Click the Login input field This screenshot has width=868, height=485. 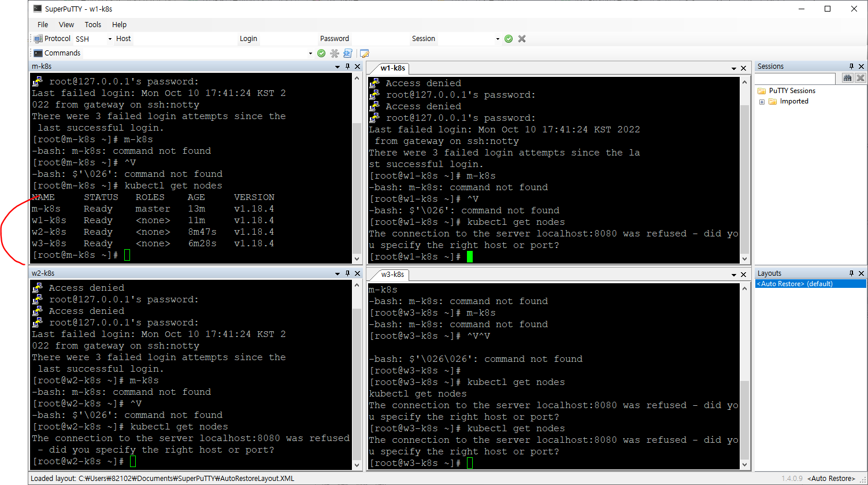click(x=287, y=39)
